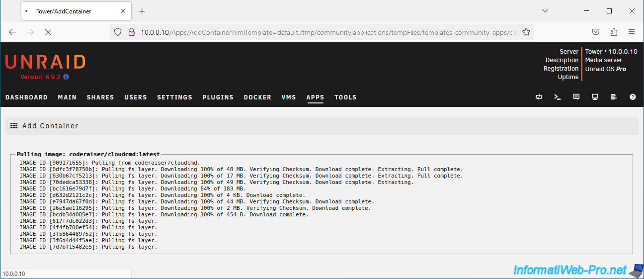Click the page view switch arrows icon

tap(539, 97)
